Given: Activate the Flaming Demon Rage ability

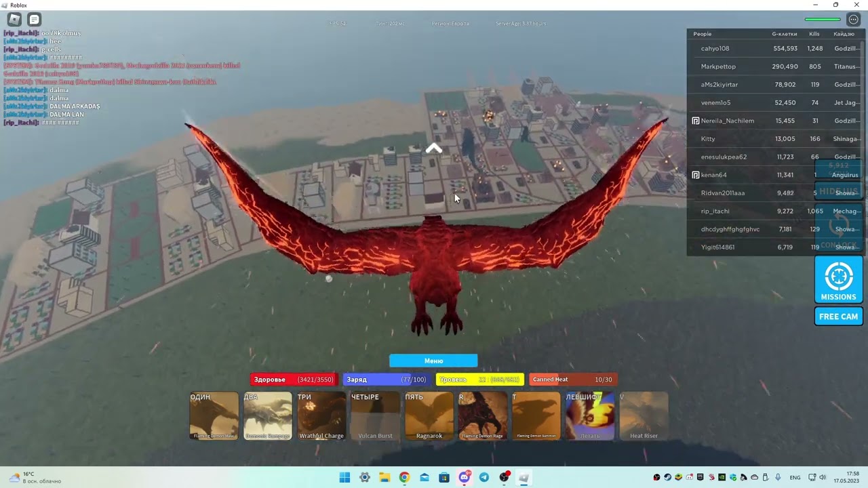Looking at the screenshot, I should (x=483, y=416).
